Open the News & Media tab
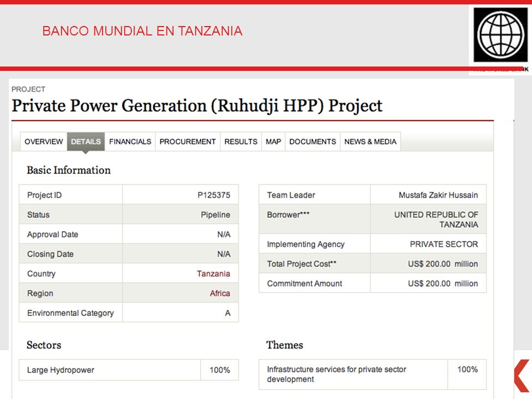 [370, 141]
